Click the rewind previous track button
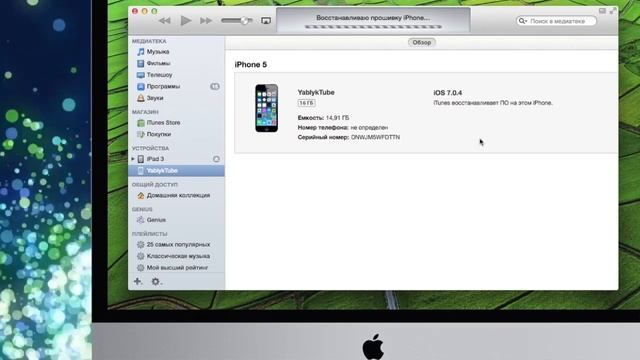 [x=164, y=20]
